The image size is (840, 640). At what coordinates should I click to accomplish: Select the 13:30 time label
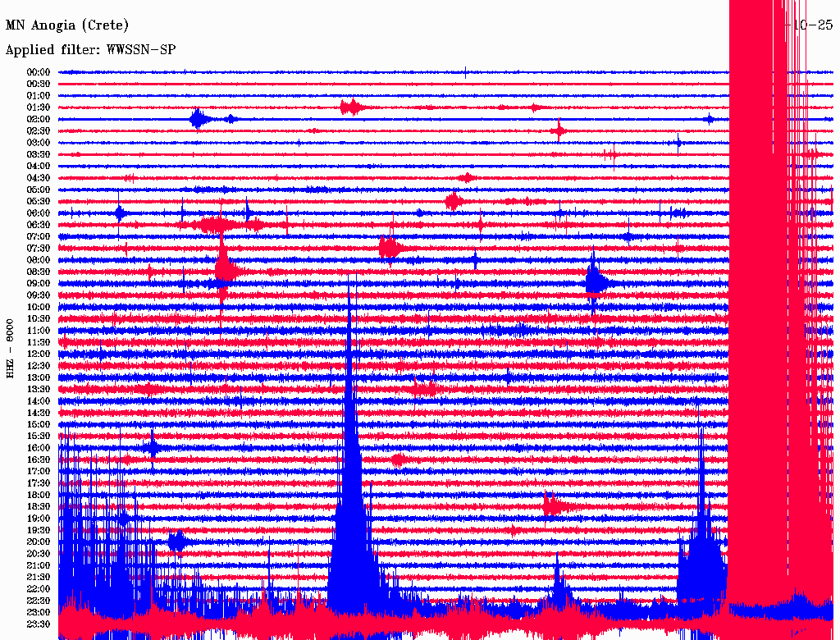39,389
